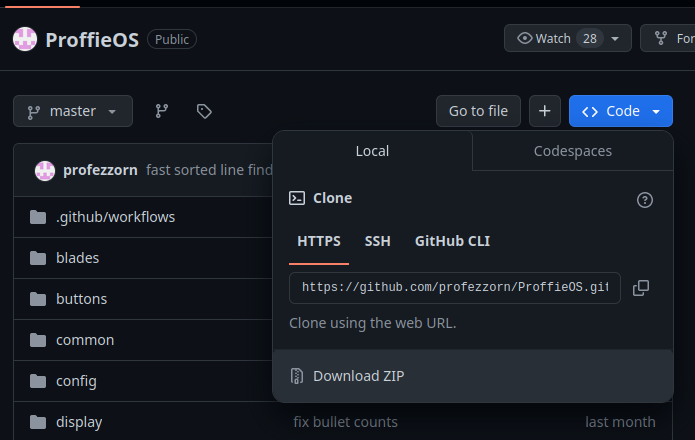Click the Add file plus button
Image resolution: width=695 pixels, height=440 pixels.
pos(545,111)
